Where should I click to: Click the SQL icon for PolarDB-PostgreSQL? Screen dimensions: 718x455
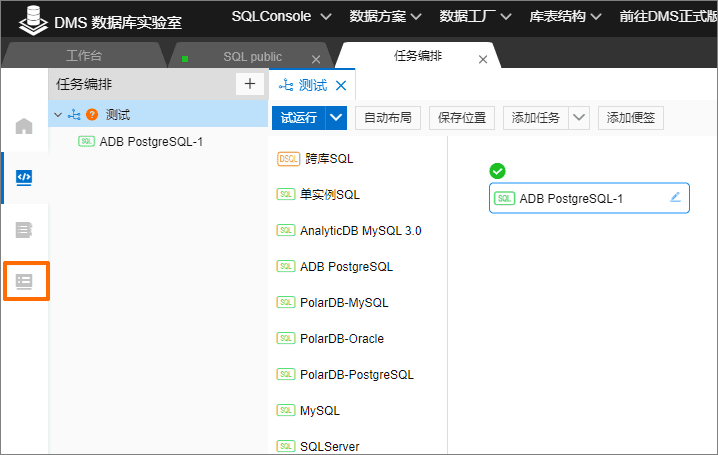(286, 374)
